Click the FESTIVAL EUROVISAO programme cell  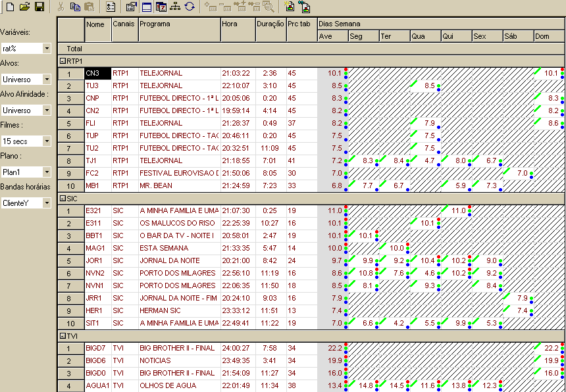[x=180, y=173]
